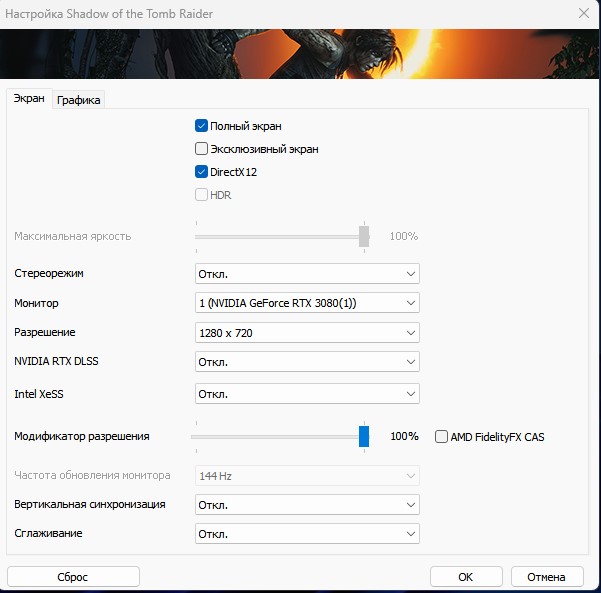Open the Intel XeSS dropdown

click(307, 394)
